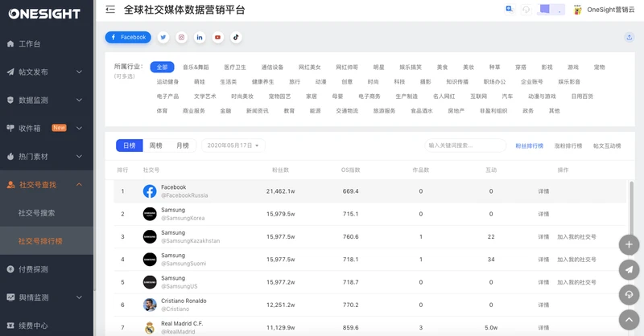Toggle the 汽车 industry tag
Viewport: 644px width, 336px height.
507,96
